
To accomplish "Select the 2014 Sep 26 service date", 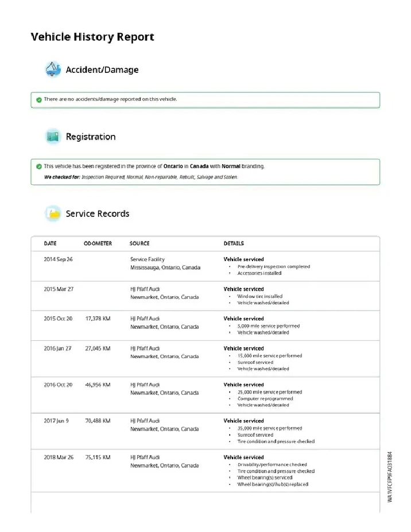I will 58,259.
